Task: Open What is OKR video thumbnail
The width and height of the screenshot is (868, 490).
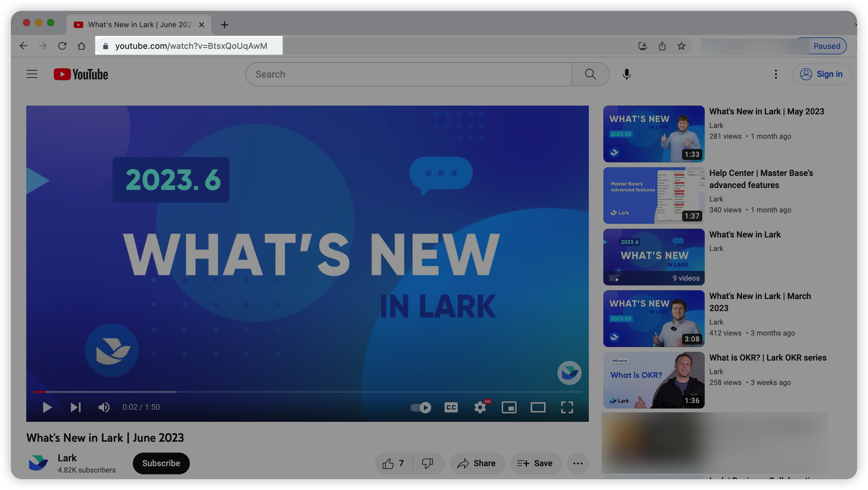Action: pos(654,380)
